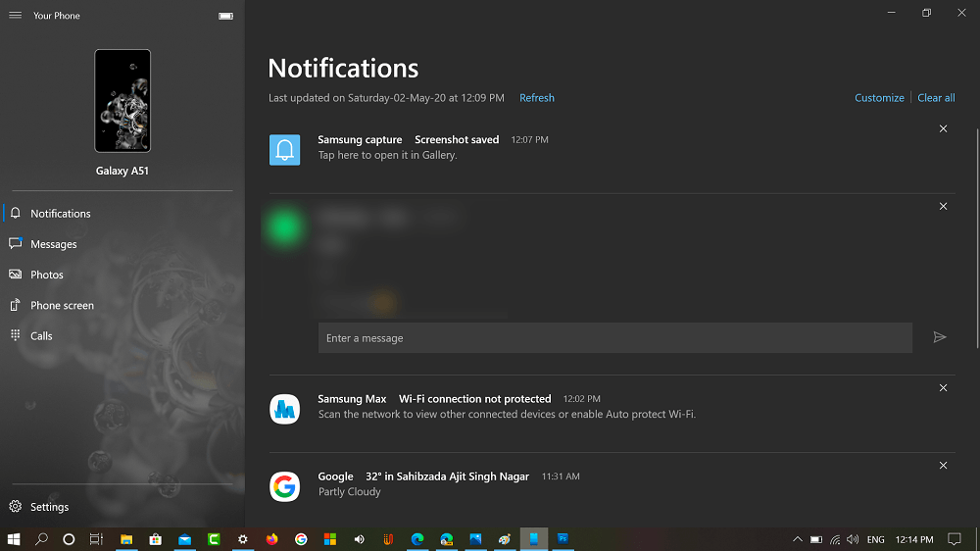Viewport: 980px width, 551px height.
Task: Select the Galaxy A51 phone thumbnail
Action: tap(122, 101)
